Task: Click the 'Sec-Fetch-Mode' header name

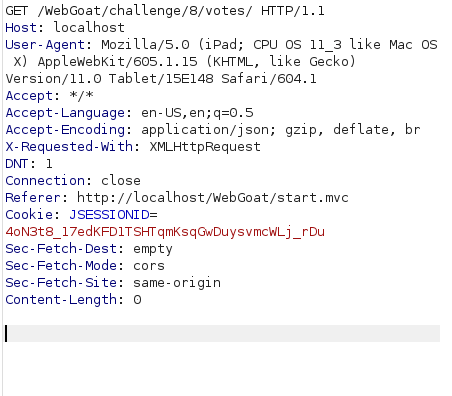Action: (x=61, y=266)
